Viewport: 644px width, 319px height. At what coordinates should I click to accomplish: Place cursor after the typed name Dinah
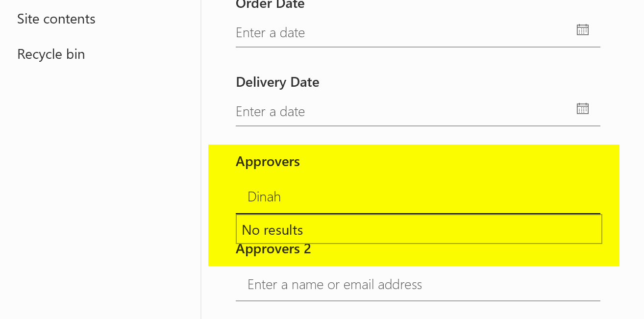(282, 197)
